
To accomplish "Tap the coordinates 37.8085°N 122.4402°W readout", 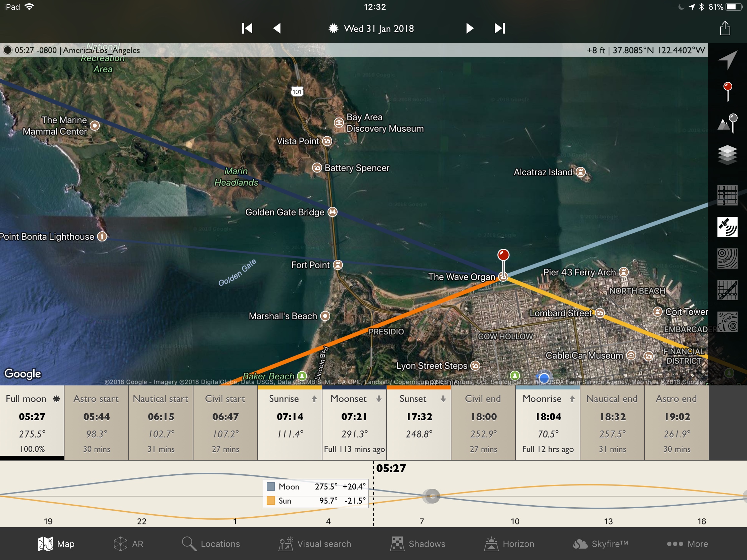I will (659, 50).
